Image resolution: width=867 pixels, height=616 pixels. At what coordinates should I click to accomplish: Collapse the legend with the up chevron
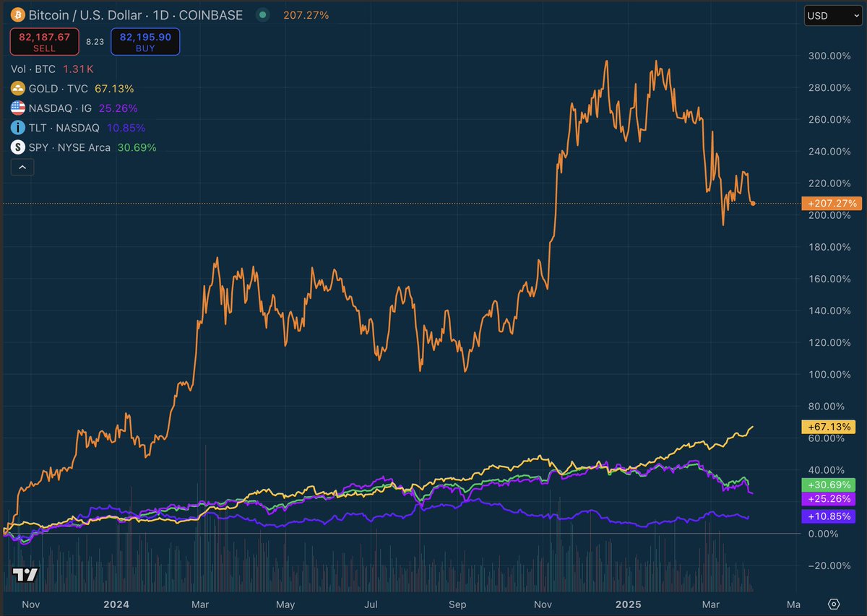pyautogui.click(x=22, y=167)
